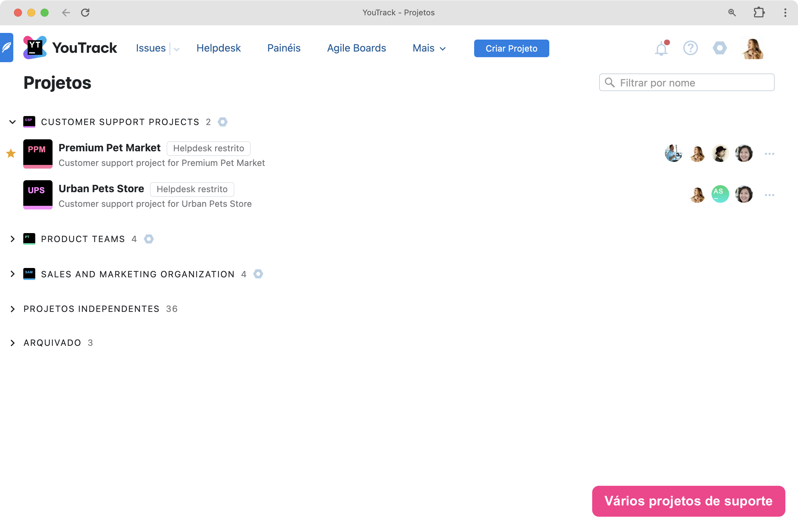The width and height of the screenshot is (798, 532).
Task: Click the Criar Projeto button
Action: coord(511,48)
